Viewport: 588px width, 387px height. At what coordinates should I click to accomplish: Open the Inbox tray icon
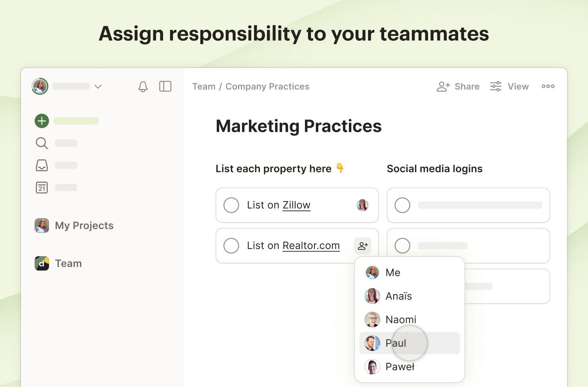42,165
